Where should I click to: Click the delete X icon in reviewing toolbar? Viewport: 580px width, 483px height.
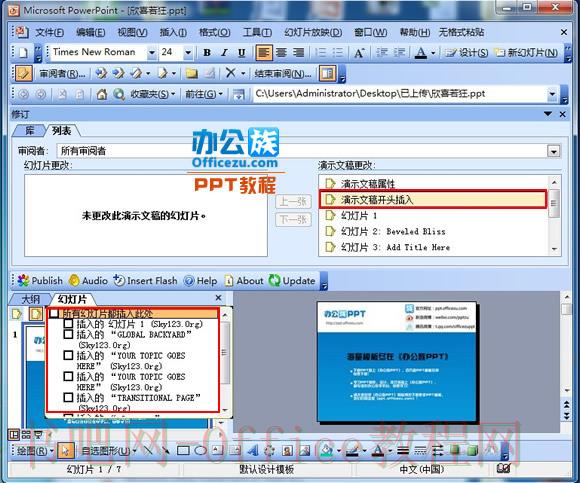click(231, 73)
